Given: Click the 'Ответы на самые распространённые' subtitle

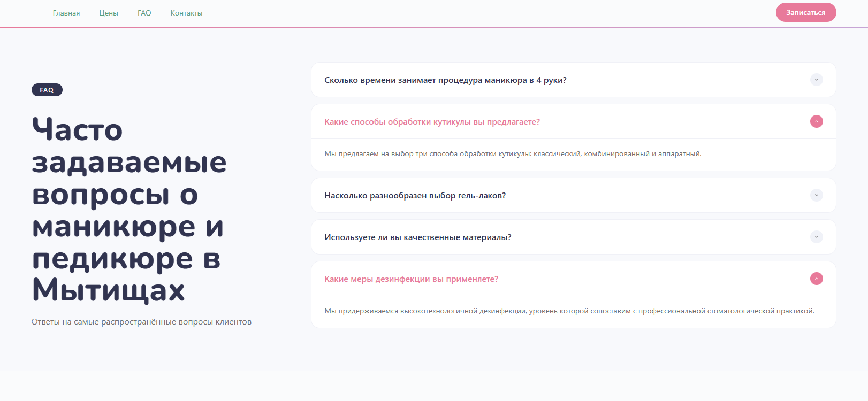Looking at the screenshot, I should (141, 322).
